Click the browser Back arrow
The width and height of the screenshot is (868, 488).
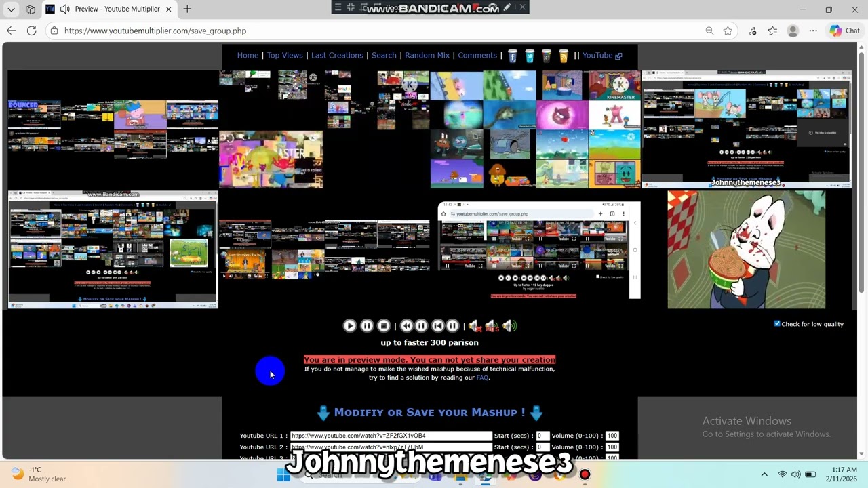pyautogui.click(x=12, y=30)
